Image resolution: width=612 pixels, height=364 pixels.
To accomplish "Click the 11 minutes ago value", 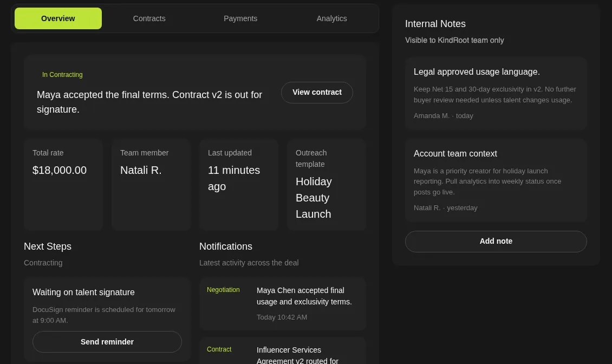I will pos(234,179).
